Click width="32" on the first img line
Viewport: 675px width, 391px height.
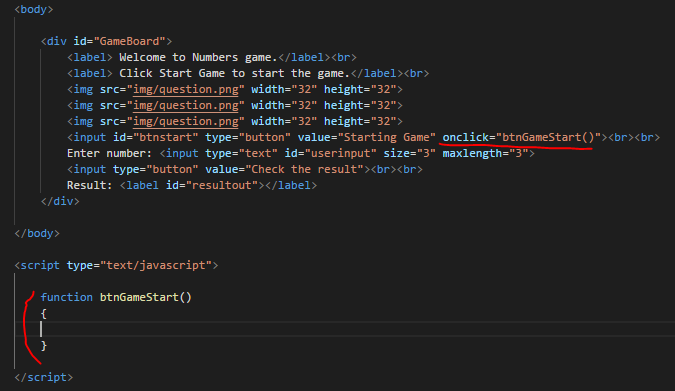[x=284, y=90]
